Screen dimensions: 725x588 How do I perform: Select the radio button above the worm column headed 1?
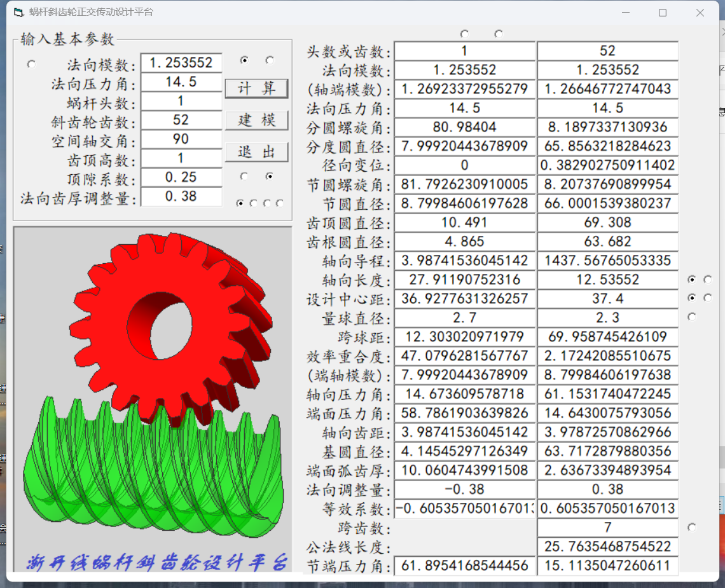pyautogui.click(x=465, y=33)
